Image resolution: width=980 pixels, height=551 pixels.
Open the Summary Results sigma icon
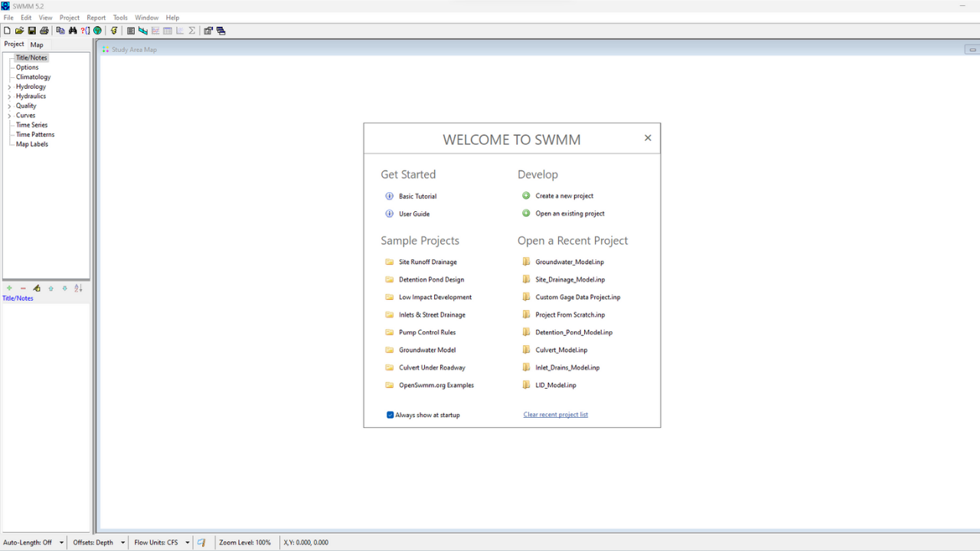(x=192, y=31)
